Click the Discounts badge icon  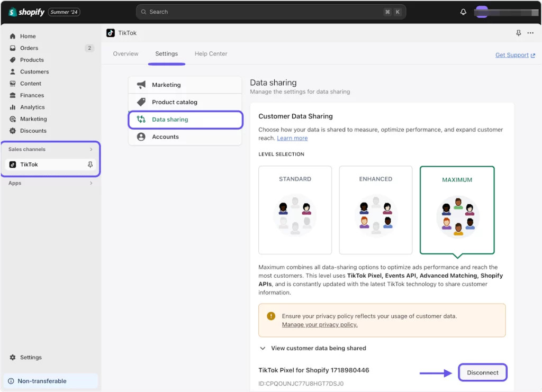[x=13, y=131]
